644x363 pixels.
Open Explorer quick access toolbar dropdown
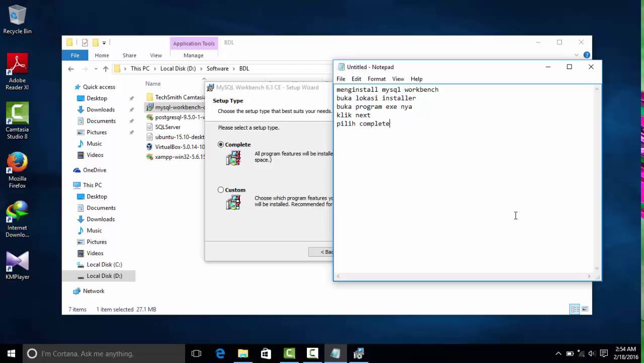[104, 43]
